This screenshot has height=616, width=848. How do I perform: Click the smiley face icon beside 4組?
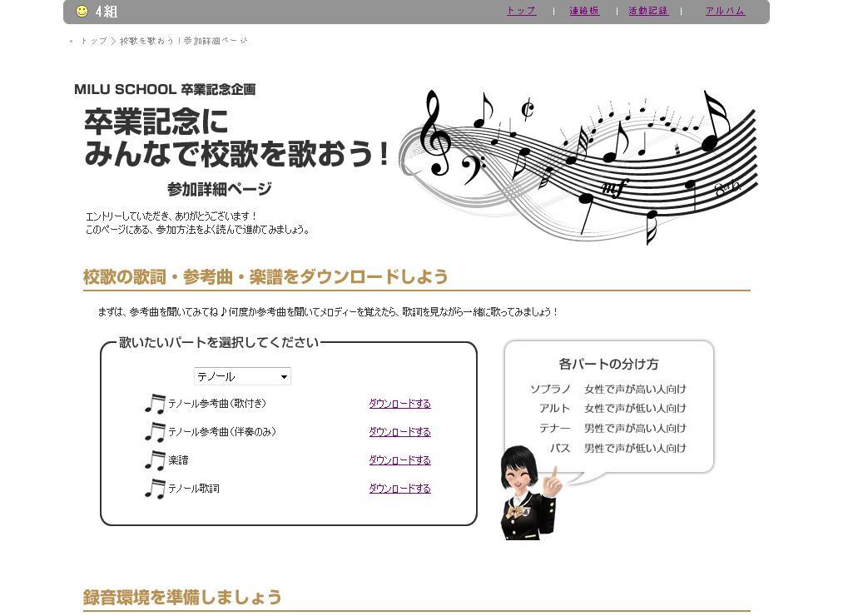[x=82, y=11]
